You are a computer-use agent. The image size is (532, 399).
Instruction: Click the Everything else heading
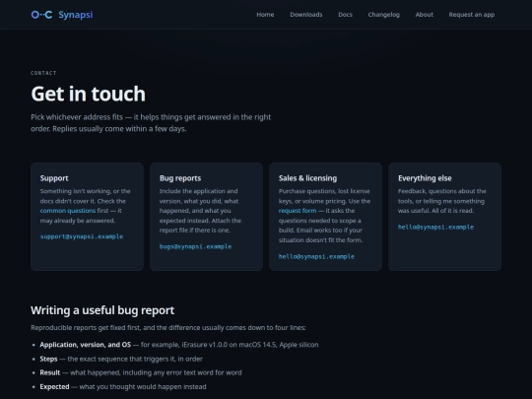pyautogui.click(x=425, y=178)
